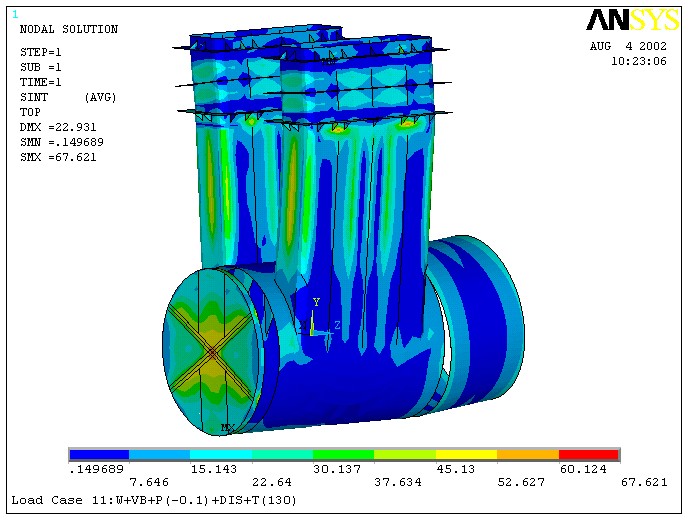
Task: Click the NODAL SOLUTION title text
Action: pyautogui.click(x=68, y=30)
